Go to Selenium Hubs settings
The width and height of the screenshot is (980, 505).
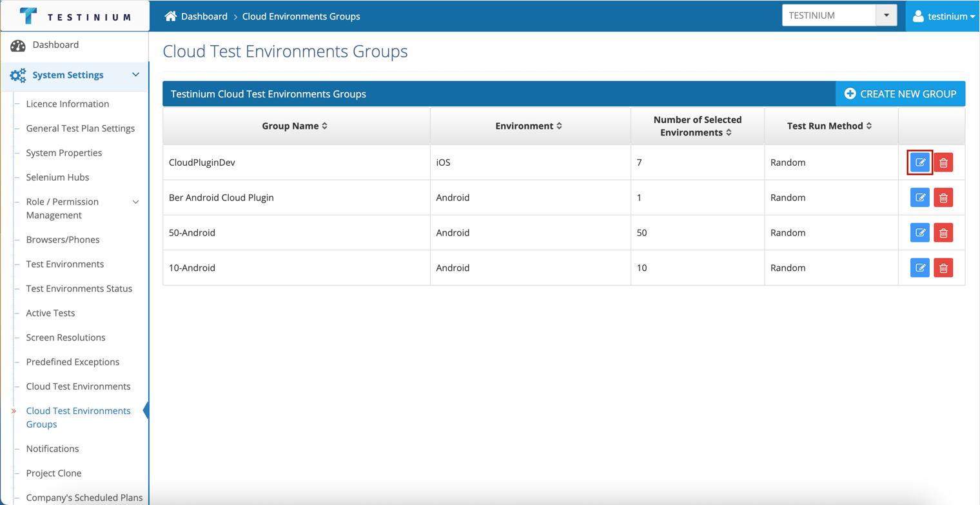click(57, 177)
